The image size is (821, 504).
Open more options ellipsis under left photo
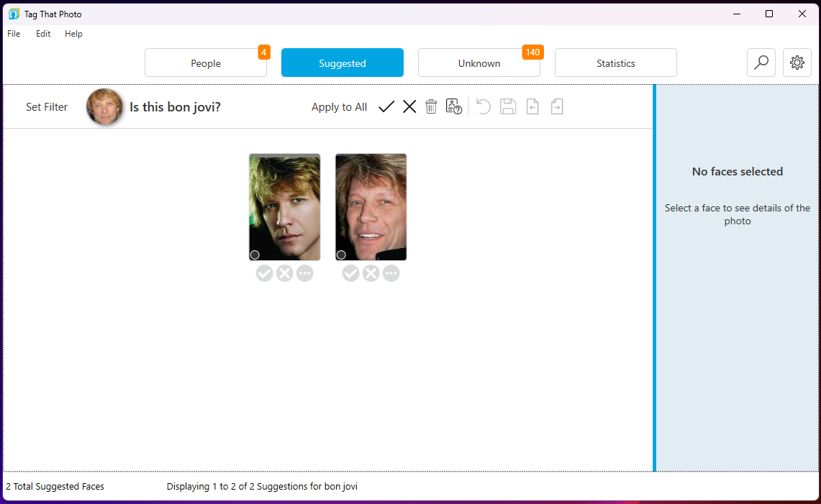point(304,273)
